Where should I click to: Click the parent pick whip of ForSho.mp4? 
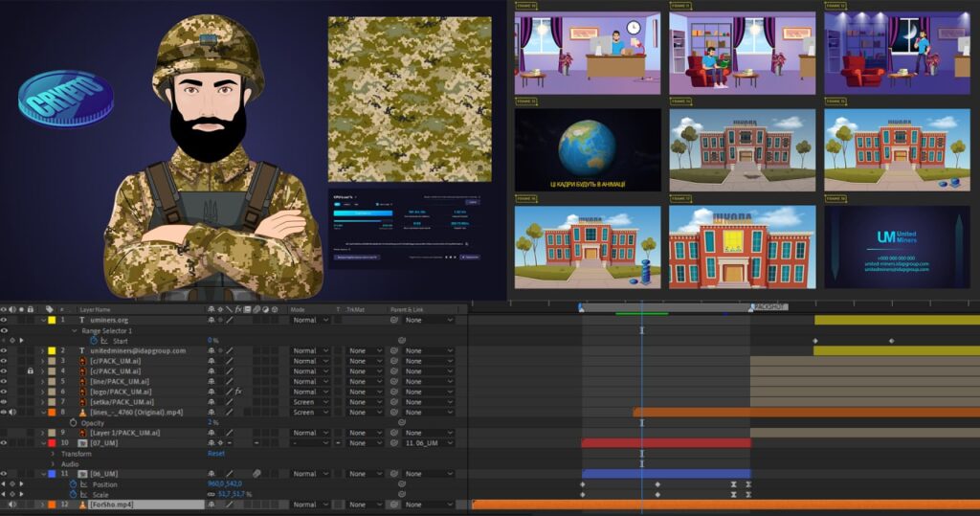394,505
